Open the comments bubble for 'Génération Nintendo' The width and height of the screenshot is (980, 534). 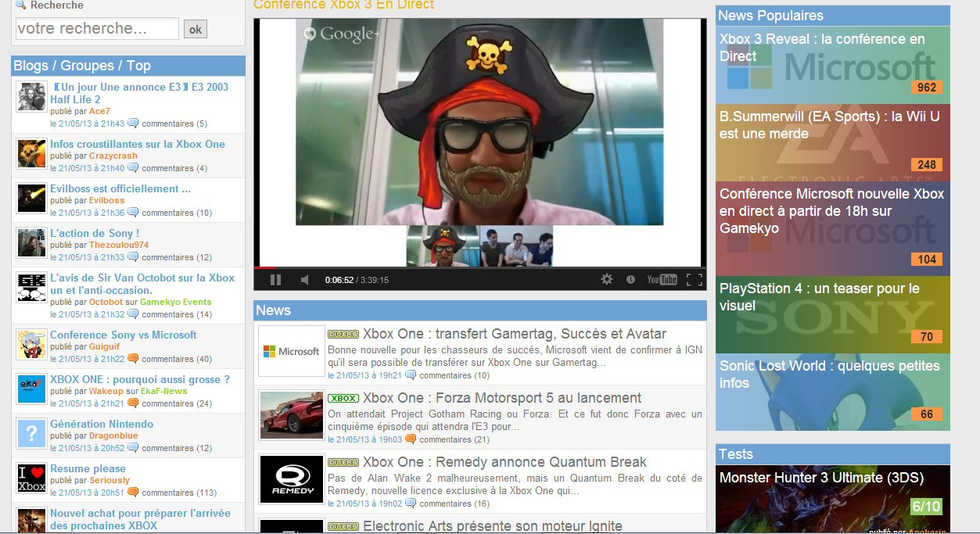[x=133, y=447]
